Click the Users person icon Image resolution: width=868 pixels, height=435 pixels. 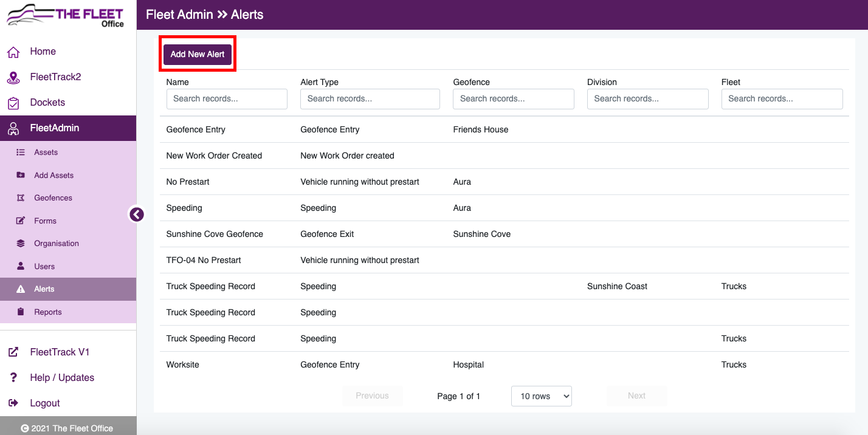21,266
